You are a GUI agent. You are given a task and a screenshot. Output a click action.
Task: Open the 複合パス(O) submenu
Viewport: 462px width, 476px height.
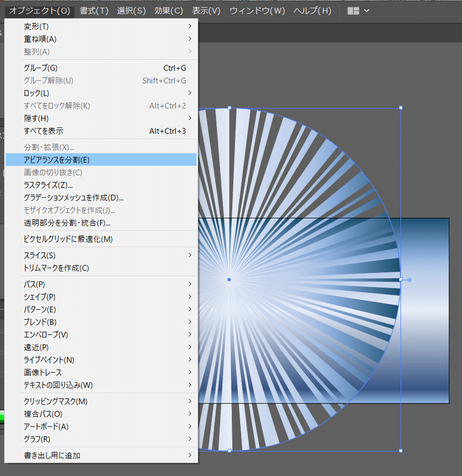[101, 414]
